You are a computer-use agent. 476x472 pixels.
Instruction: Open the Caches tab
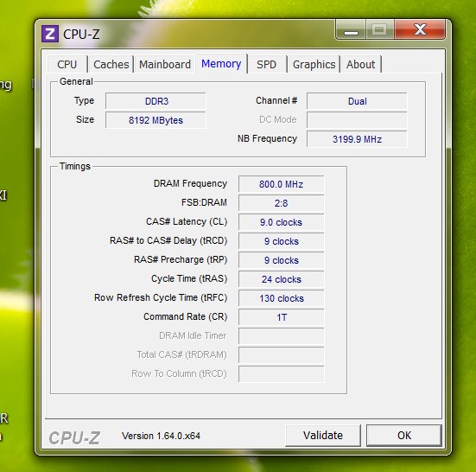click(x=111, y=64)
